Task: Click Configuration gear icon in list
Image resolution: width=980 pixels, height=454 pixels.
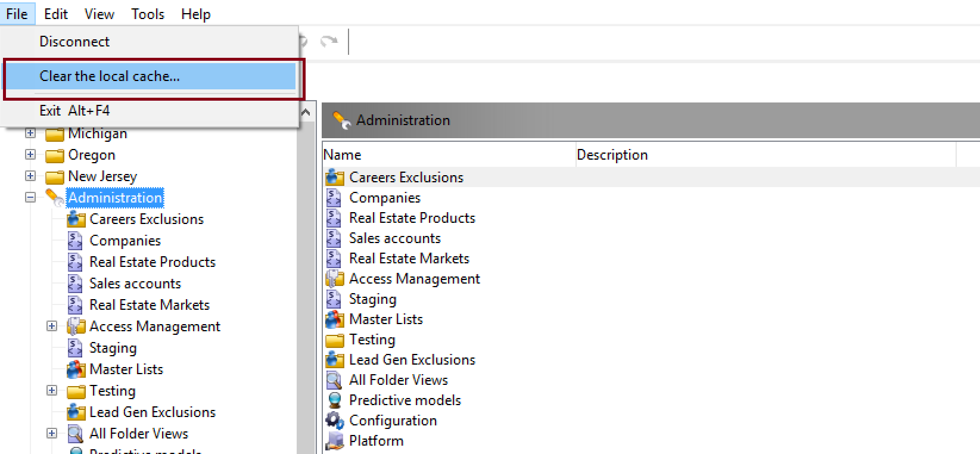Action: tap(335, 421)
